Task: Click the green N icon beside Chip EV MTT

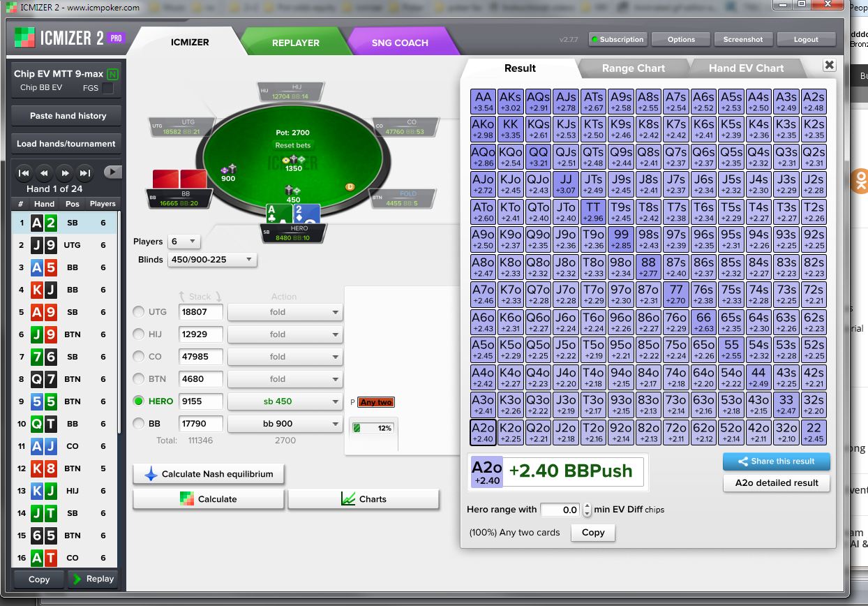Action: pos(112,74)
